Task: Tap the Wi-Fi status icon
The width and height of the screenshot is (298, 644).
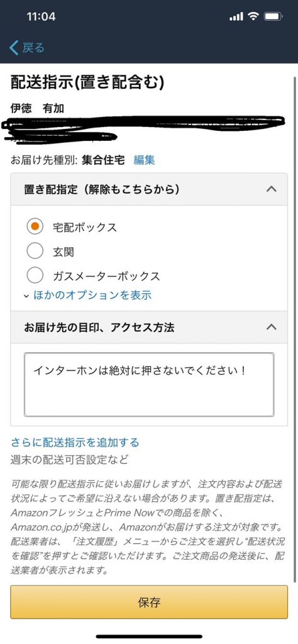Action: 253,17
